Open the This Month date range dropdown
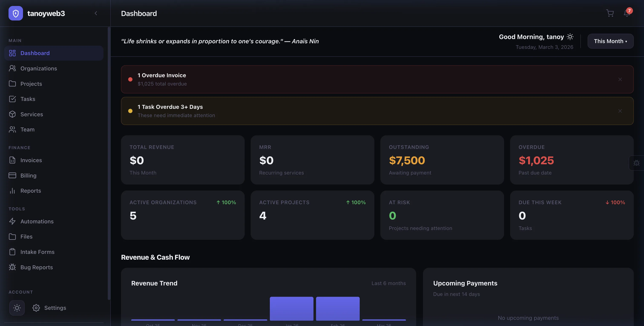 (x=610, y=41)
